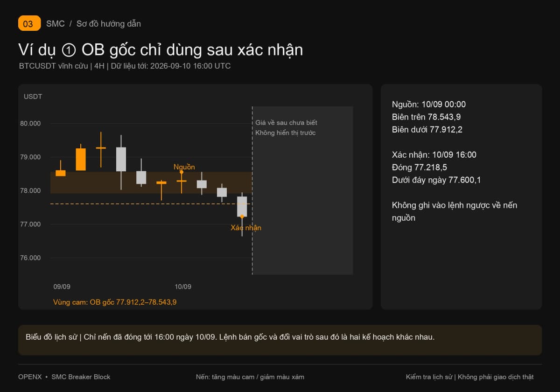Screen dimensions: 560x392
Task: Click the Đóng 77.218,5 info line
Action: point(419,167)
